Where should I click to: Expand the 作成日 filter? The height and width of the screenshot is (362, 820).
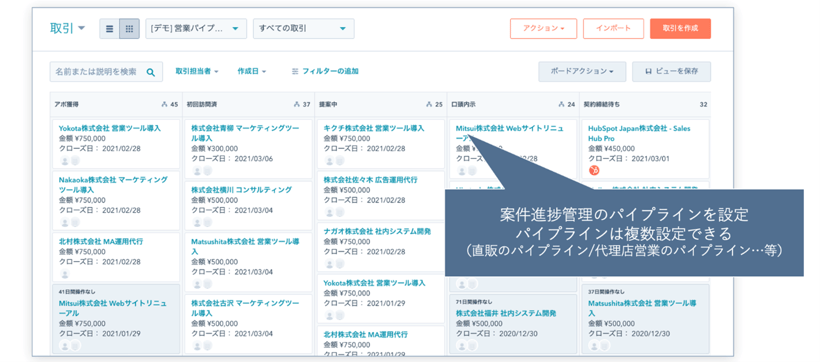point(252,71)
